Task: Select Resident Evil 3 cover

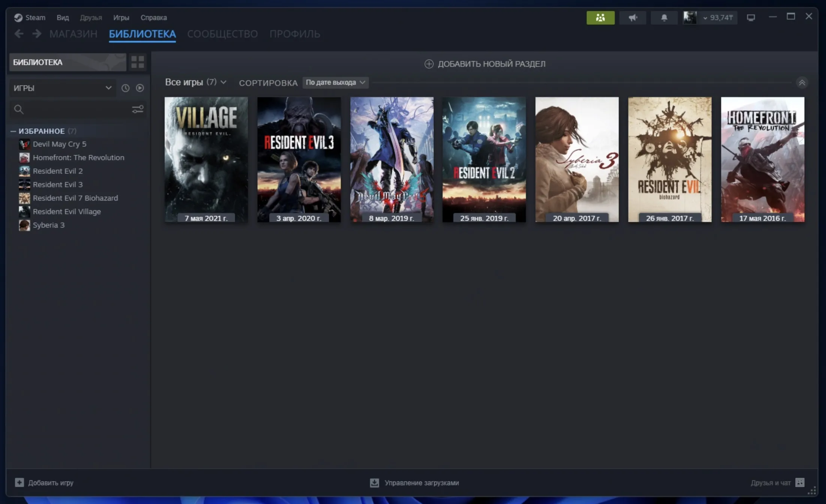Action: click(299, 160)
